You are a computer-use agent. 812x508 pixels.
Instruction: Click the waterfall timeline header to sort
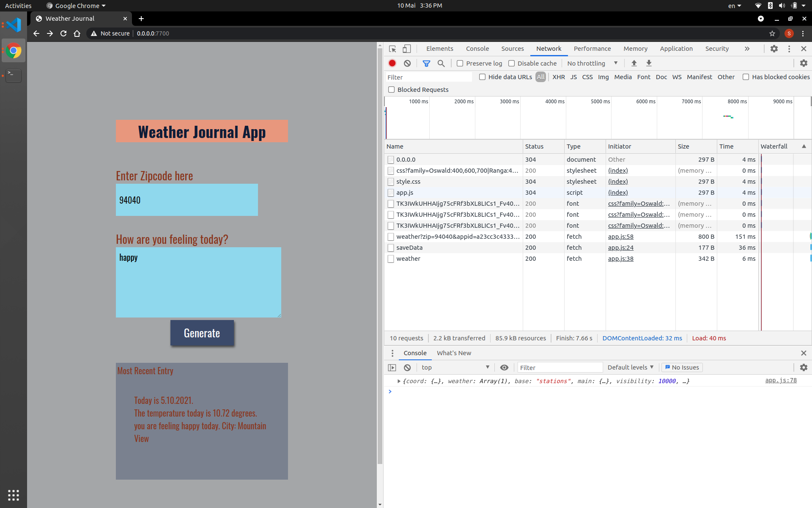[x=774, y=146]
